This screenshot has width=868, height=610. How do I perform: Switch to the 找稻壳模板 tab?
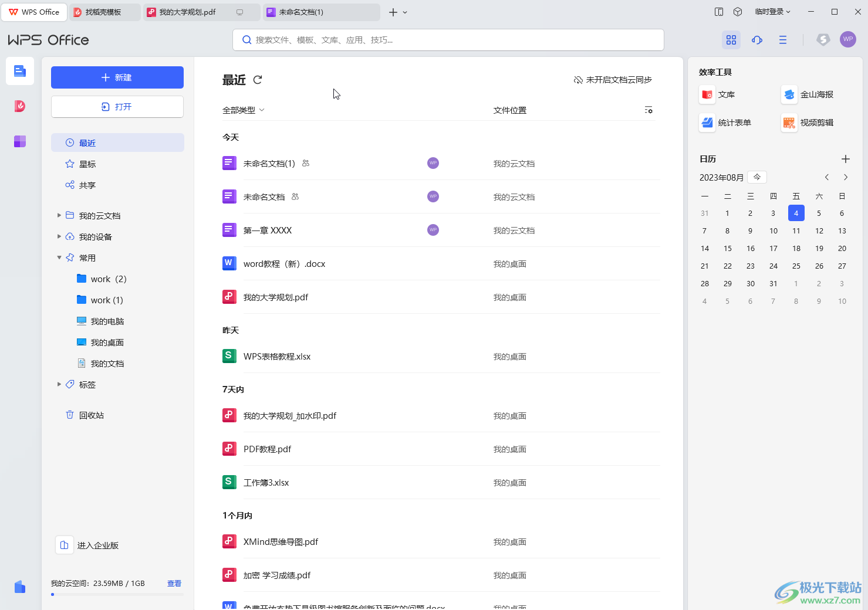pyautogui.click(x=104, y=12)
